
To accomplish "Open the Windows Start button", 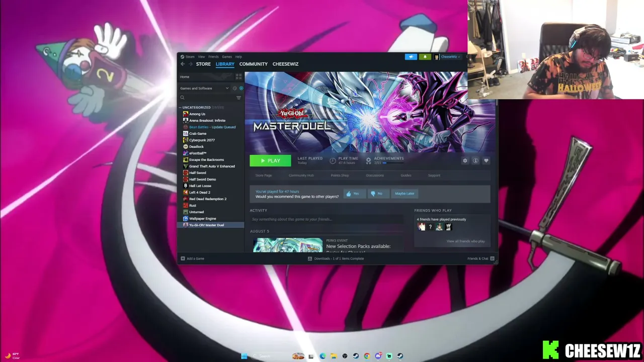I will [244, 356].
